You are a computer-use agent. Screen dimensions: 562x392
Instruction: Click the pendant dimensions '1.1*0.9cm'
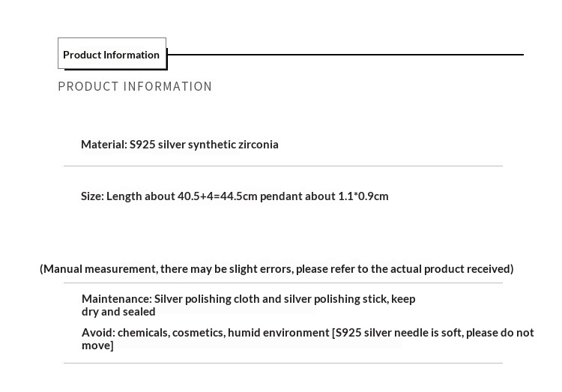(x=363, y=196)
